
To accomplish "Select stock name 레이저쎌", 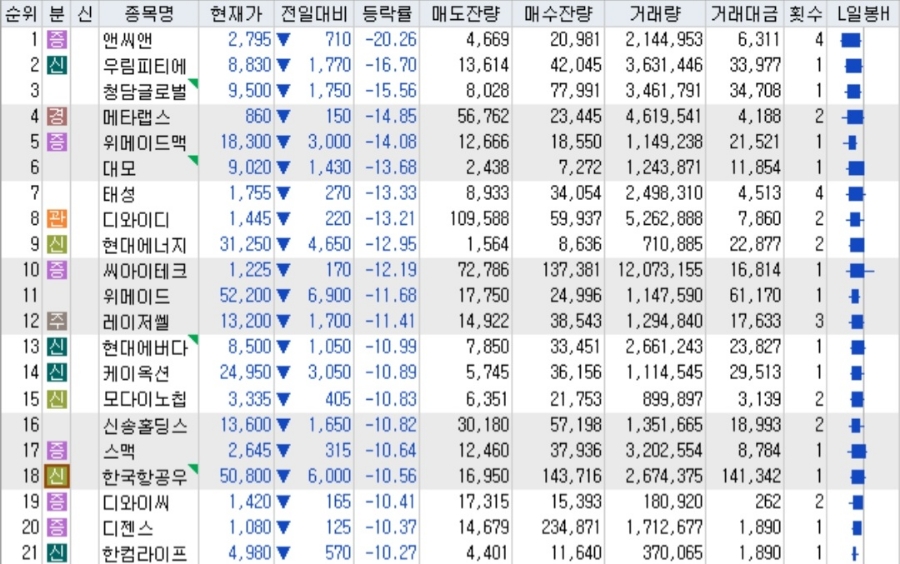I will coord(136,321).
